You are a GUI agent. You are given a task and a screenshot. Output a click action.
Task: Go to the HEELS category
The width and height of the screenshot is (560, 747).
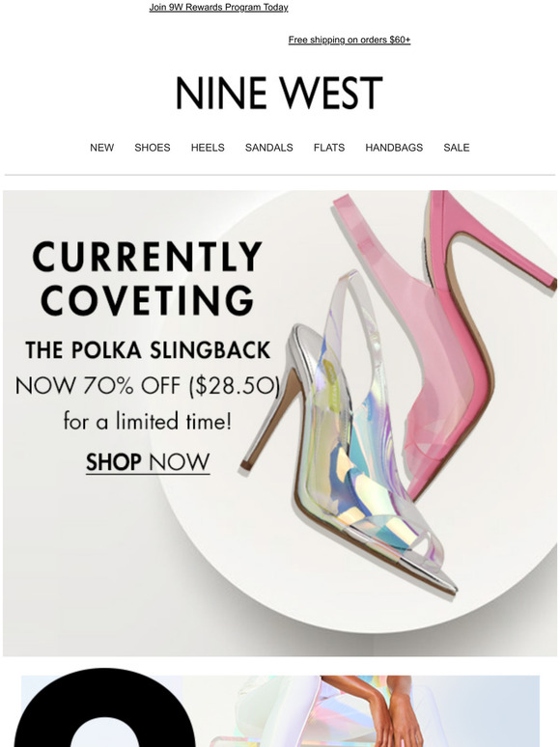(x=208, y=148)
